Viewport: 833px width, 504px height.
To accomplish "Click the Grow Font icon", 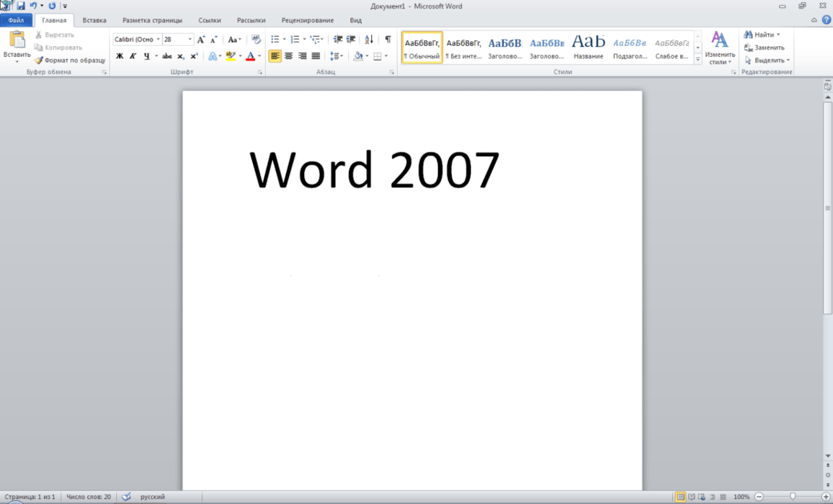I will (201, 40).
